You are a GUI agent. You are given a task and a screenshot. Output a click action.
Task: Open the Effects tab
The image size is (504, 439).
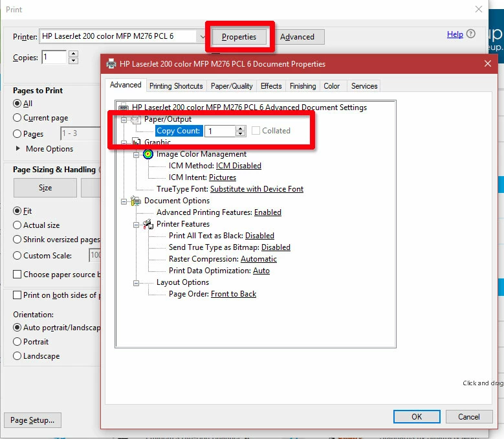tap(271, 86)
